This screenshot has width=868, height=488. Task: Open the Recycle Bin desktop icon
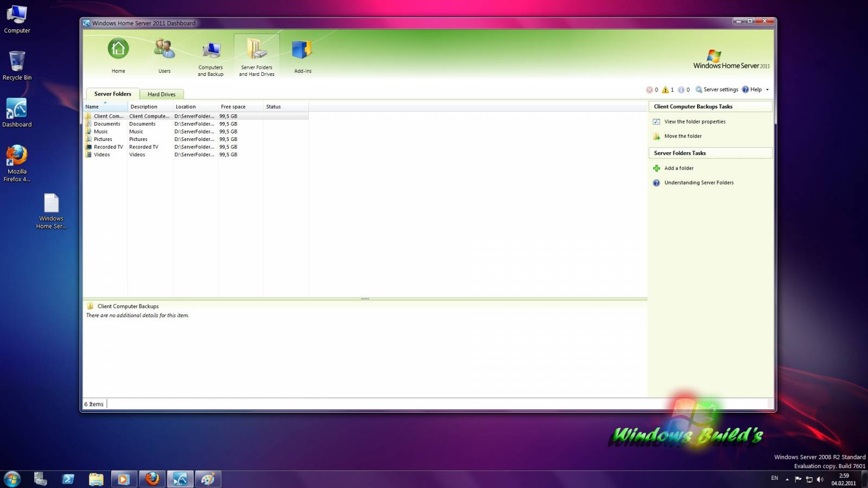click(17, 66)
